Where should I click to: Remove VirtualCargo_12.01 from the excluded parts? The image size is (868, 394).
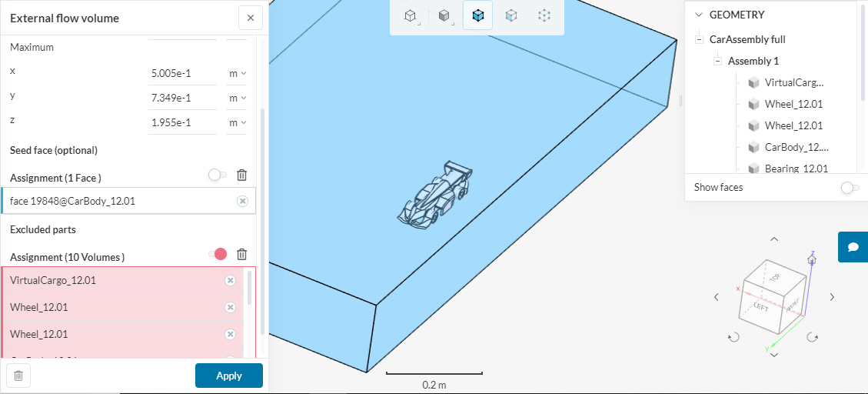pos(230,281)
